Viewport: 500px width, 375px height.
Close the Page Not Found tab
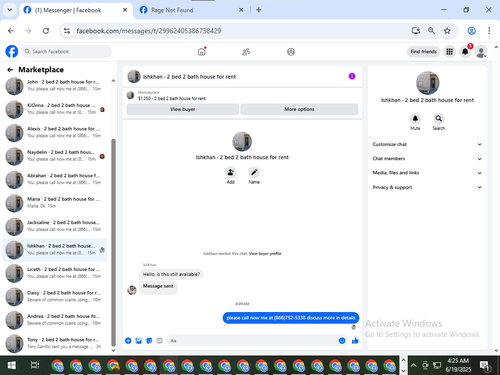241,10
